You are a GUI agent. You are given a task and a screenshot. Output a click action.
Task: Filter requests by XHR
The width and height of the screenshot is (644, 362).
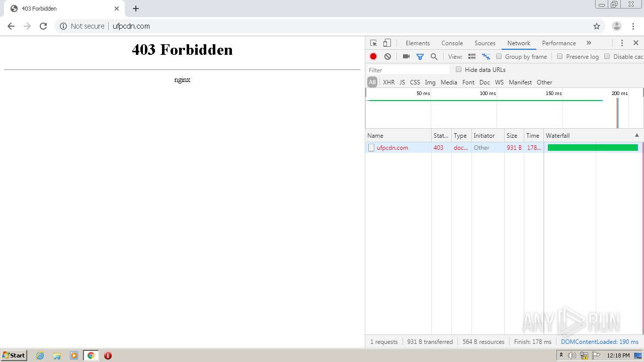(x=389, y=82)
